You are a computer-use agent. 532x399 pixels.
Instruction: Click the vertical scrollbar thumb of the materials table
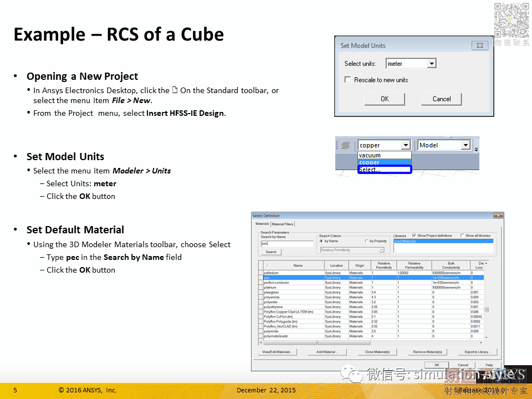tap(486, 309)
